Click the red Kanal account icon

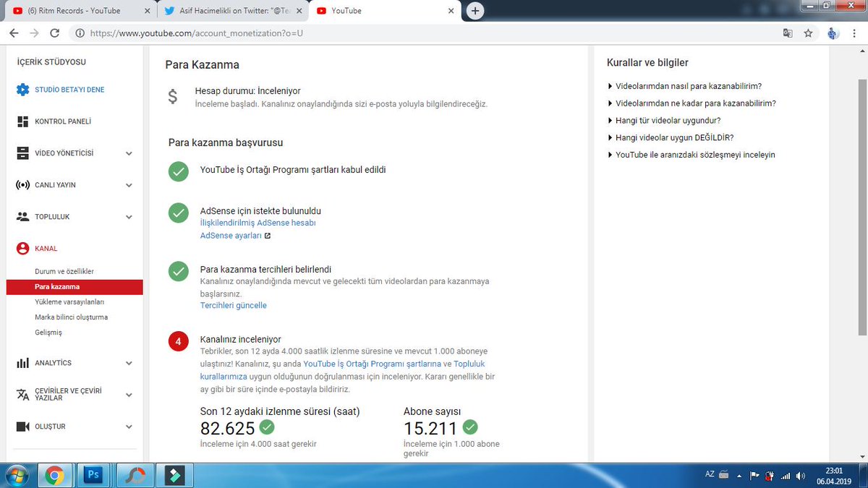[22, 249]
